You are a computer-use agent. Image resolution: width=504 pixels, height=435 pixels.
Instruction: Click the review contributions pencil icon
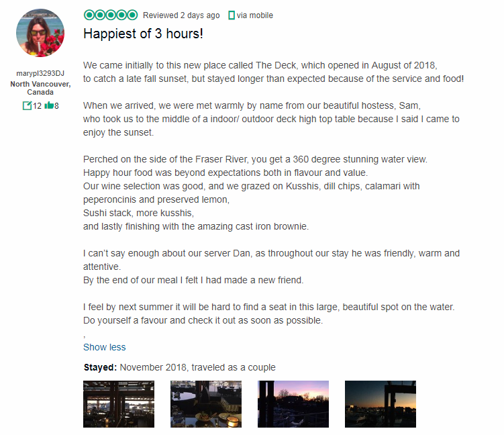(27, 105)
